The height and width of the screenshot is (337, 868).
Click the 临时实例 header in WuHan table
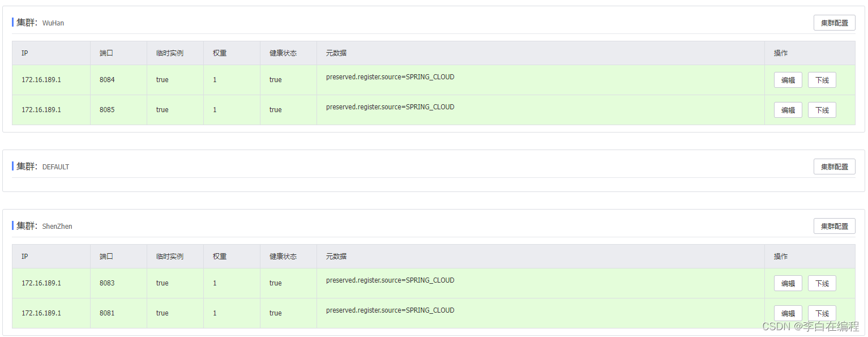[170, 53]
